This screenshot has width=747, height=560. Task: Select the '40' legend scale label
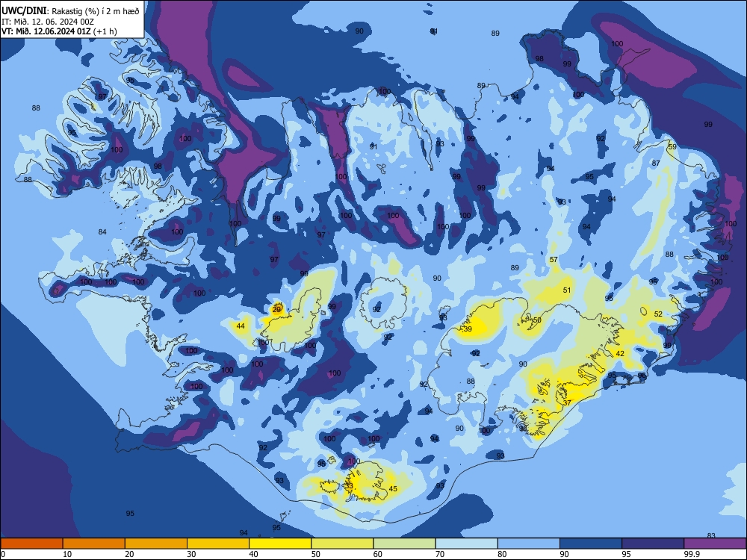click(x=253, y=554)
